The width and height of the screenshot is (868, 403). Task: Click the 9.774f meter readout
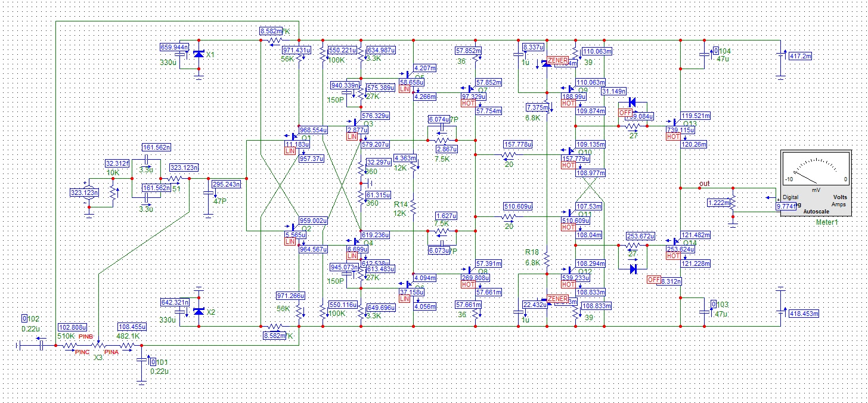[x=786, y=206]
